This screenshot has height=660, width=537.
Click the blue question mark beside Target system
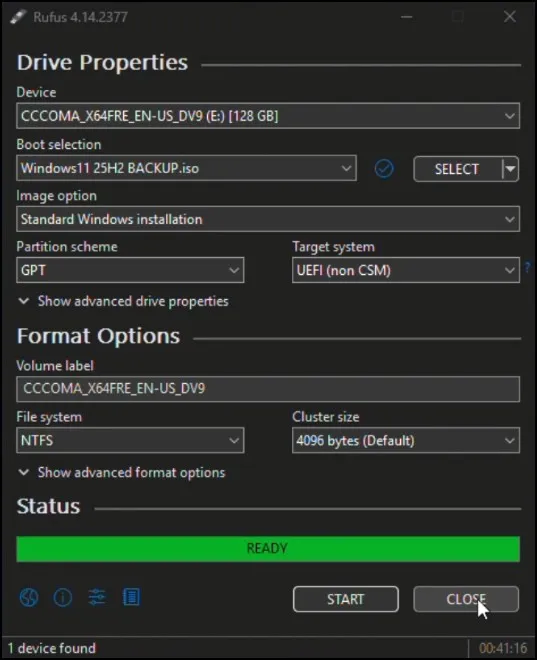pos(527,267)
